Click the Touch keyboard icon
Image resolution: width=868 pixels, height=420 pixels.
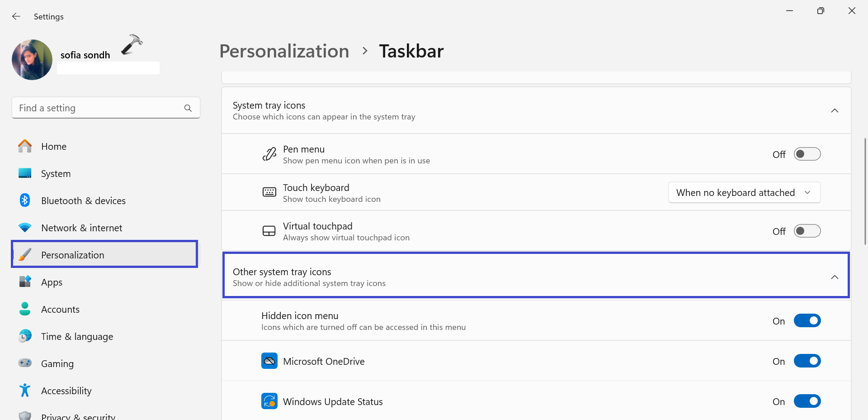pyautogui.click(x=269, y=192)
